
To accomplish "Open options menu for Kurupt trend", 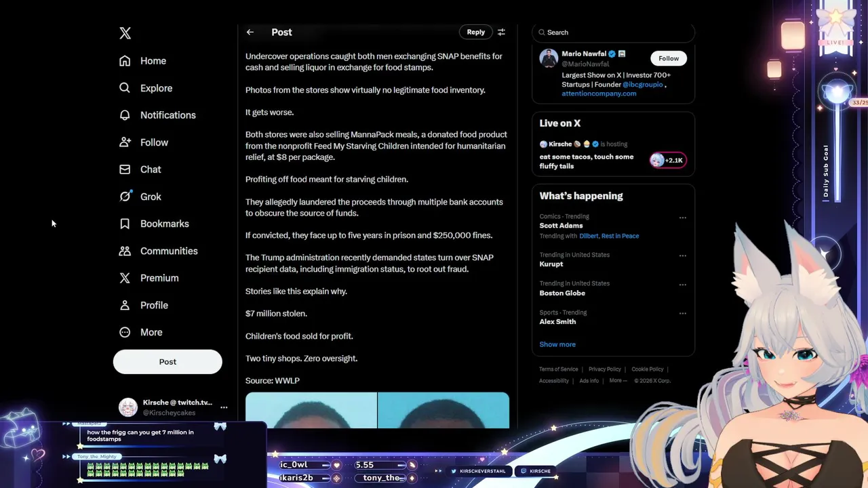I will pyautogui.click(x=683, y=256).
